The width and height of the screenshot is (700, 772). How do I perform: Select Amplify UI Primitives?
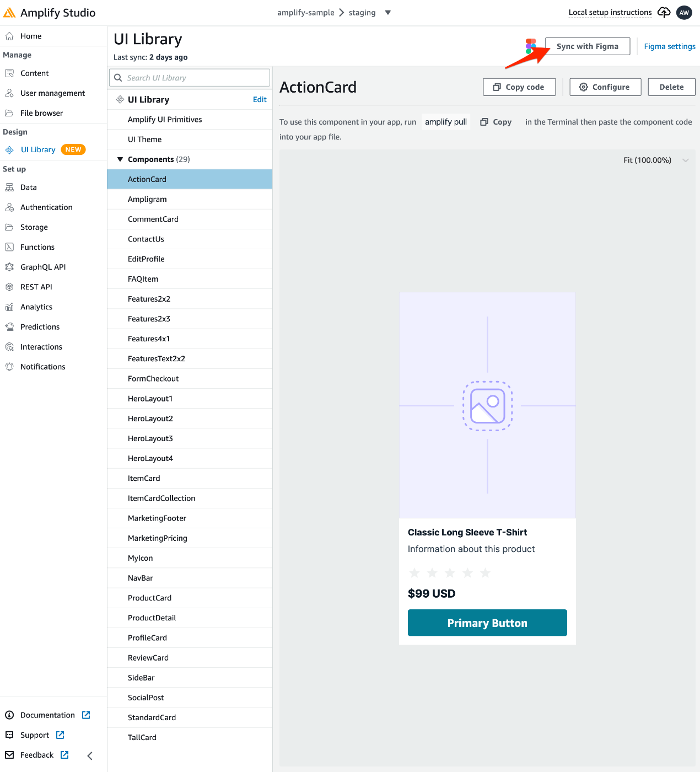click(x=190, y=120)
